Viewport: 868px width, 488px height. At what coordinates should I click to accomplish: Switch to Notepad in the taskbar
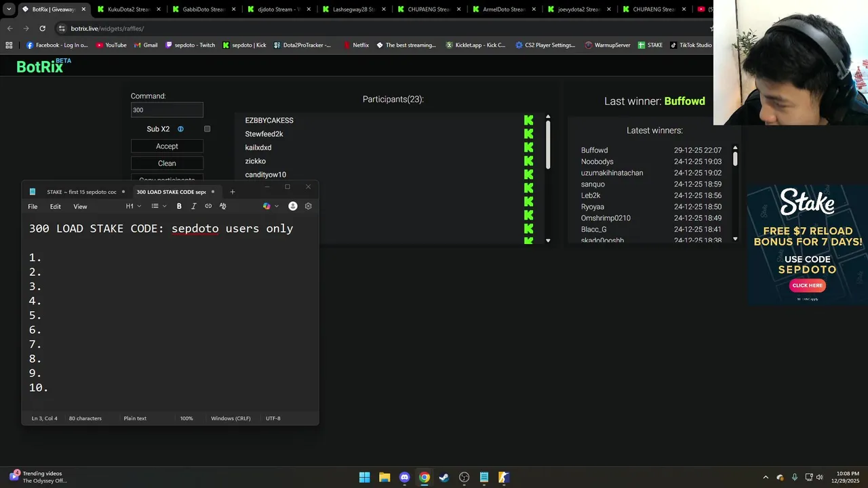484,477
